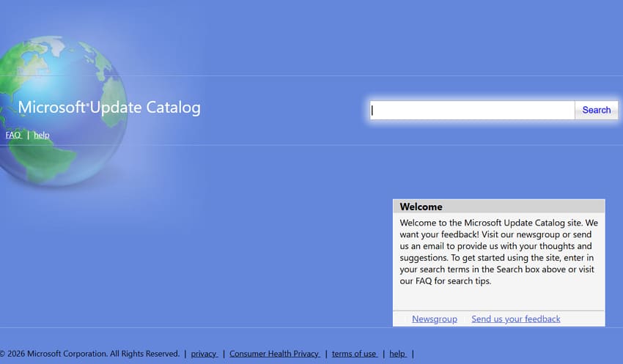Open the help link beside FAQ

coord(41,135)
